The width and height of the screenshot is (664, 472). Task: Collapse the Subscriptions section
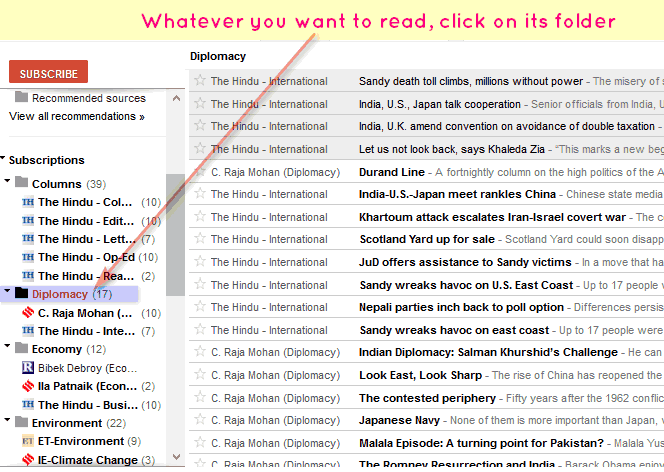click(x=3, y=159)
